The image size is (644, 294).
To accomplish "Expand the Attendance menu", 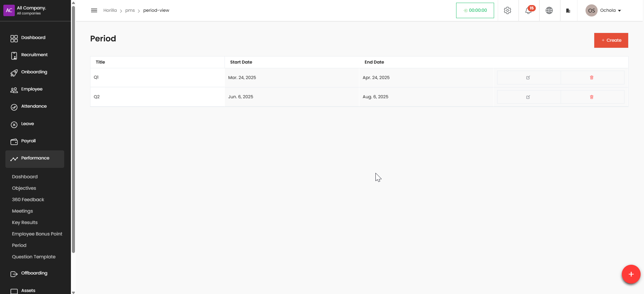I will (35, 107).
